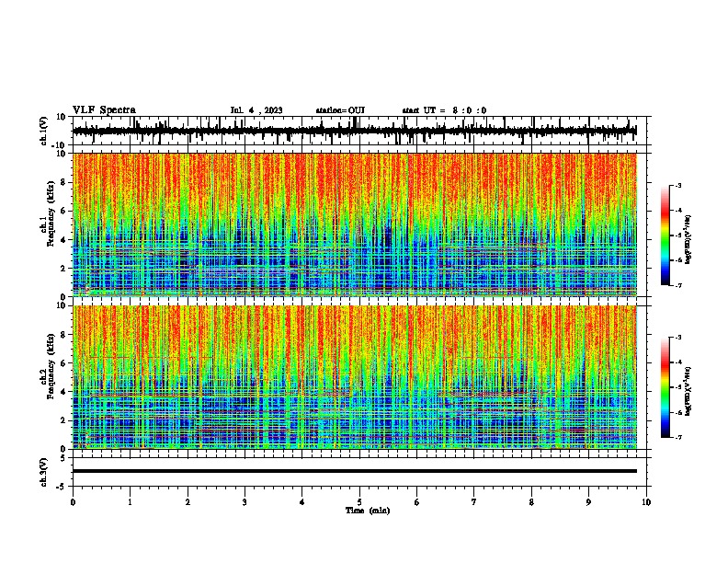728x563 pixels.
Task: Click the "-10" tick on ch.1 voltage axis
Action: pos(60,145)
